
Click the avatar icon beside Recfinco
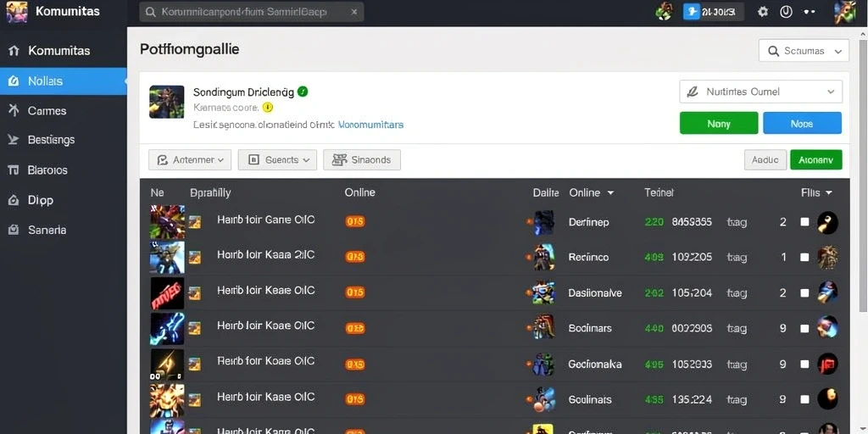click(543, 258)
